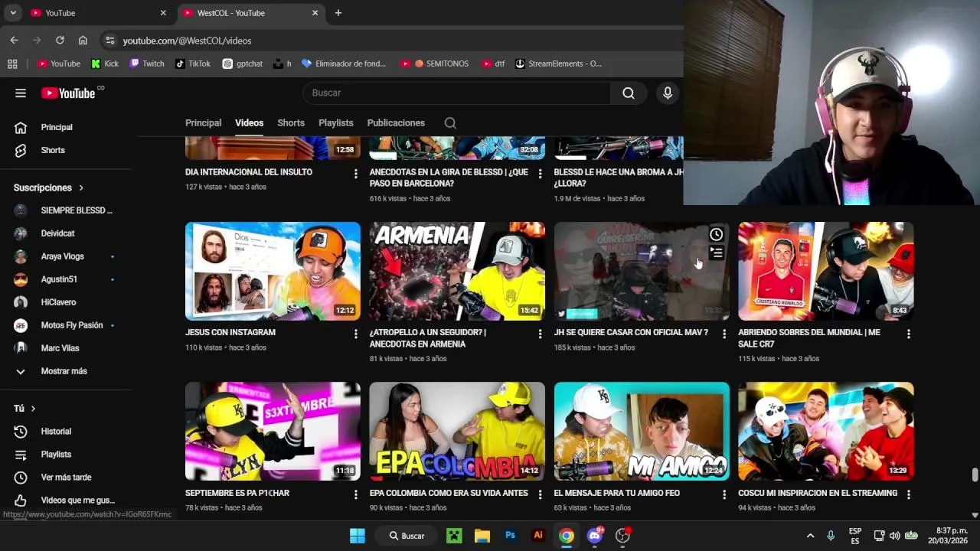The width and height of the screenshot is (980, 551).
Task: Open the TikTok bookmark
Action: [193, 64]
